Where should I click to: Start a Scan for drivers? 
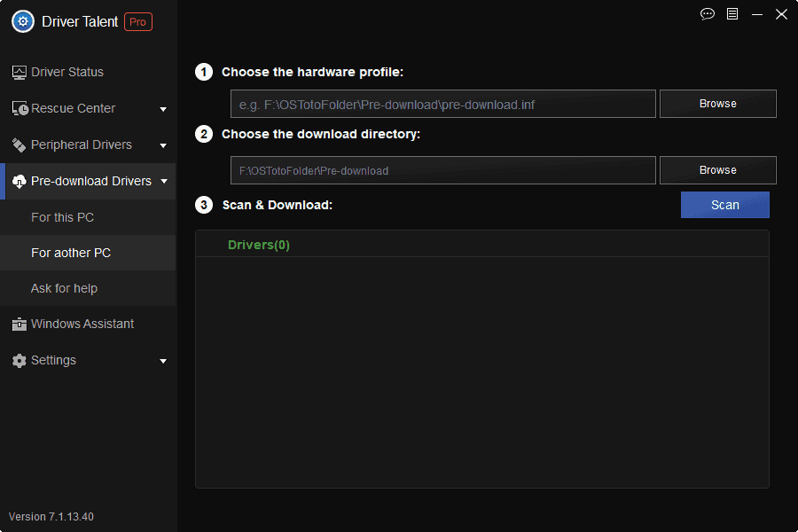coord(724,205)
